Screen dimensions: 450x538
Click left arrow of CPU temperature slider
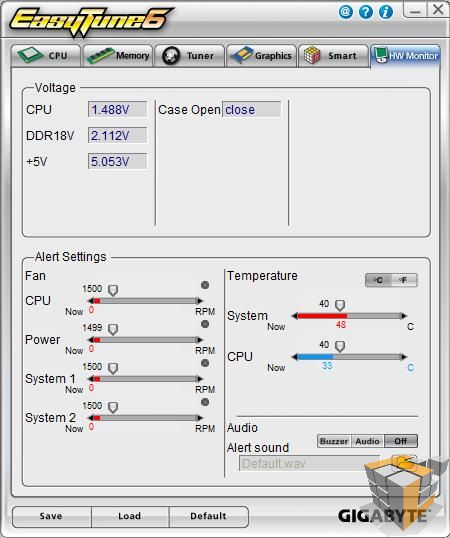point(294,357)
